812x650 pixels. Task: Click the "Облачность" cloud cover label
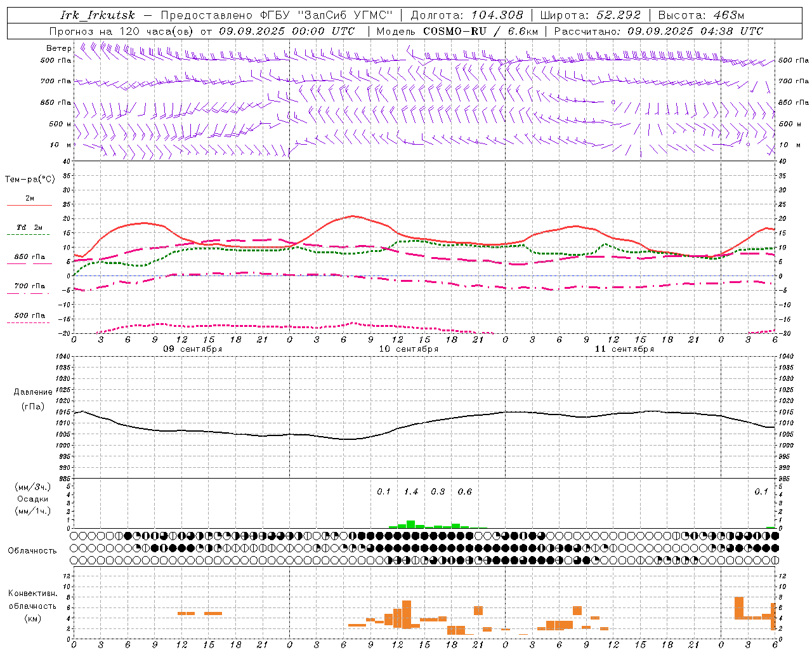coord(32,551)
